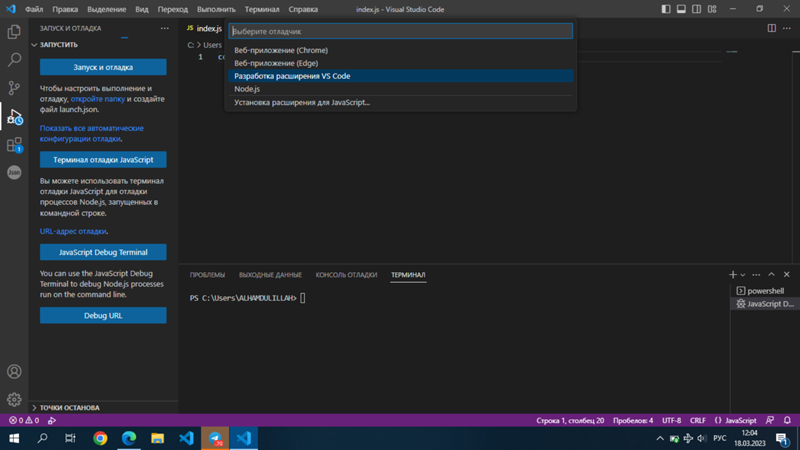The height and width of the screenshot is (450, 800).
Task: Open the terminal launch profile dropdown arrow
Action: [x=743, y=275]
